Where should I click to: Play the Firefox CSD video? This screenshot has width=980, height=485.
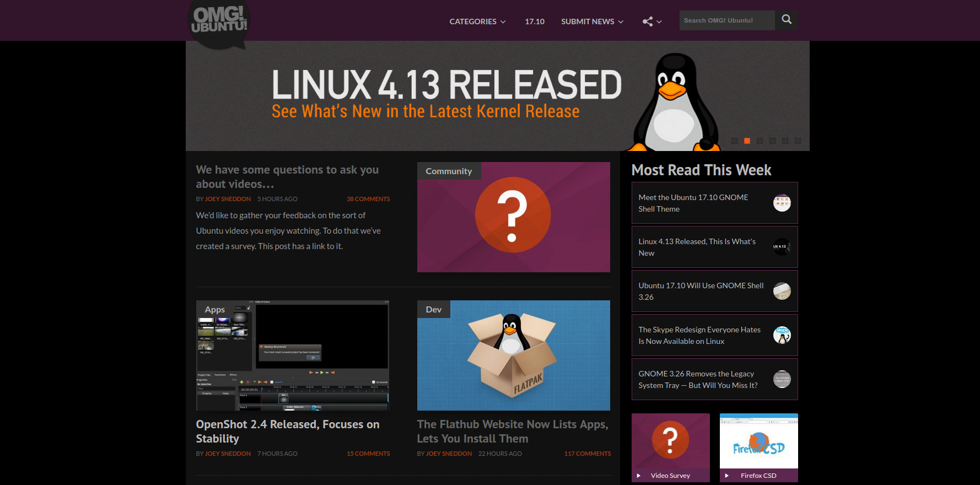tap(758, 448)
